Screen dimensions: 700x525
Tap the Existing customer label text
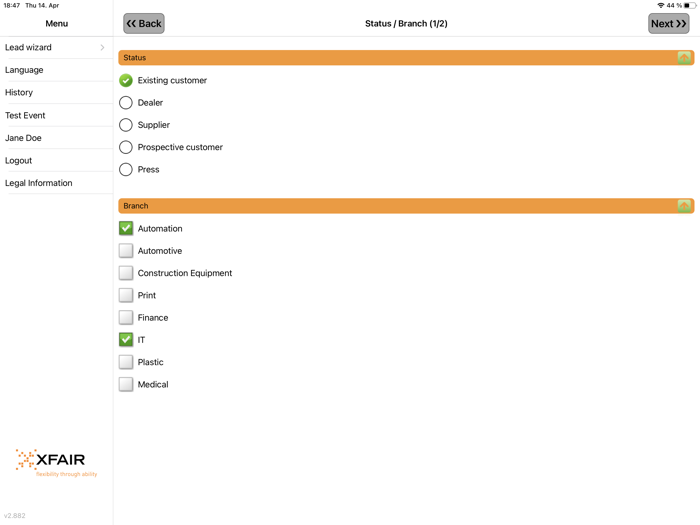click(172, 80)
